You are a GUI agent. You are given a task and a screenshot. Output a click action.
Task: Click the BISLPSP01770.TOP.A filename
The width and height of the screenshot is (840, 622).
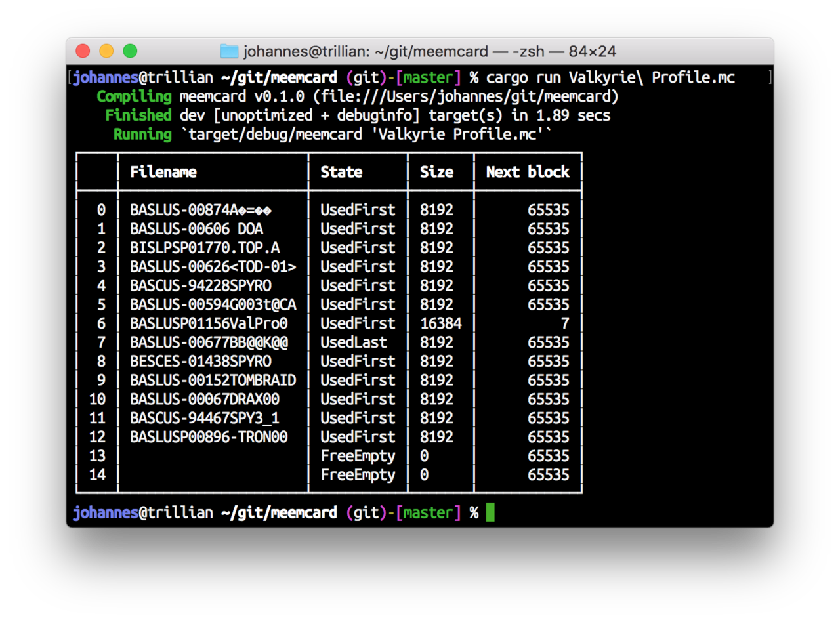pyautogui.click(x=205, y=248)
